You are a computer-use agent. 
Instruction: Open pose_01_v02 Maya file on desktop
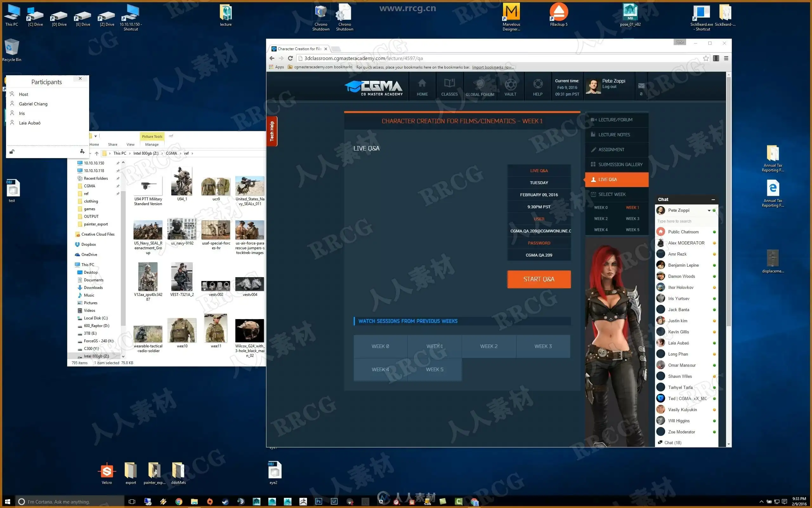[x=630, y=15]
